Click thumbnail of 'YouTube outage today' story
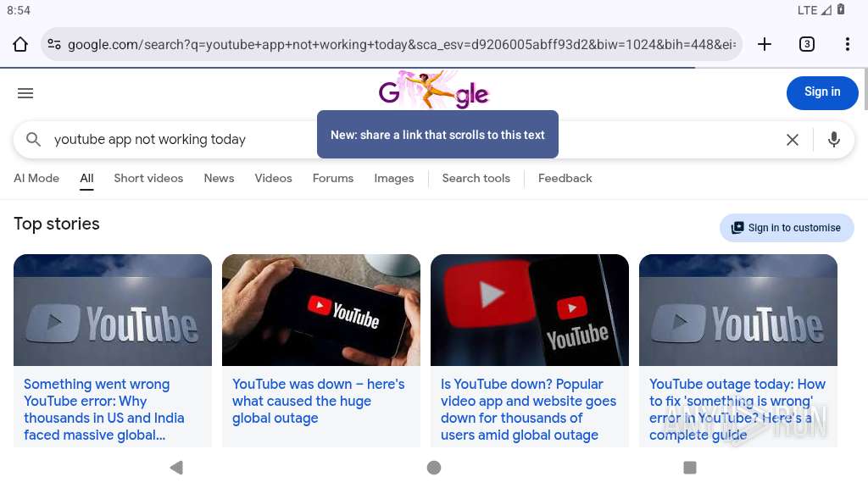The height and width of the screenshot is (488, 868). coord(738,310)
